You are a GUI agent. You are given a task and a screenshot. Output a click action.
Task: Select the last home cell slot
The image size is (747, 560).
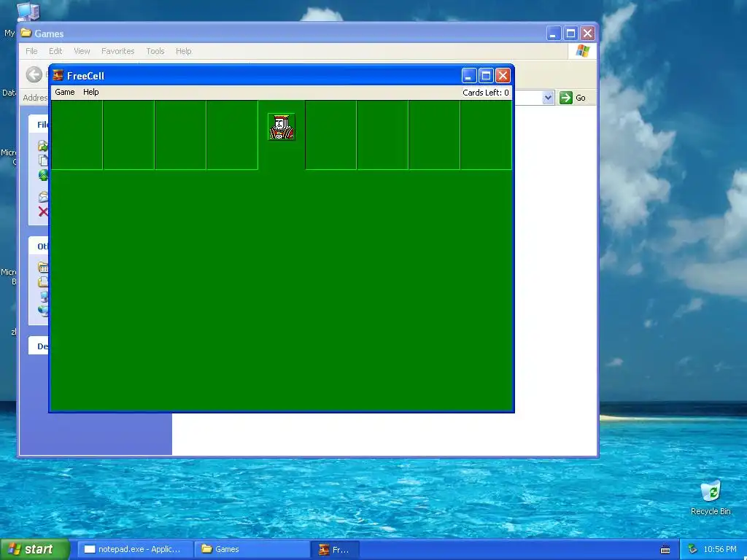(x=486, y=135)
